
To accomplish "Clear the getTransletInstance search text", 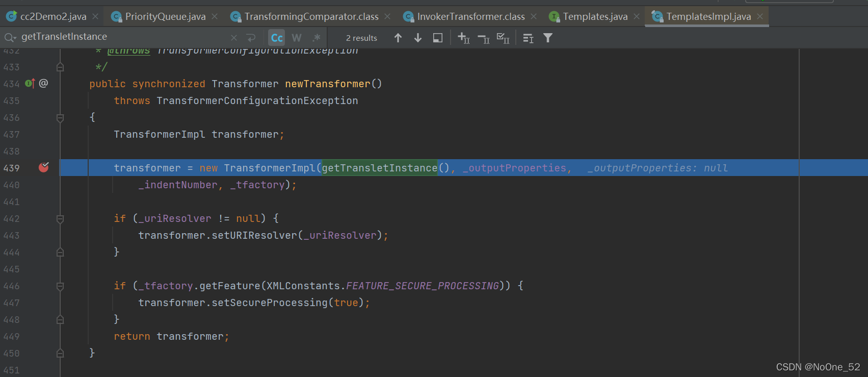I will (x=233, y=38).
